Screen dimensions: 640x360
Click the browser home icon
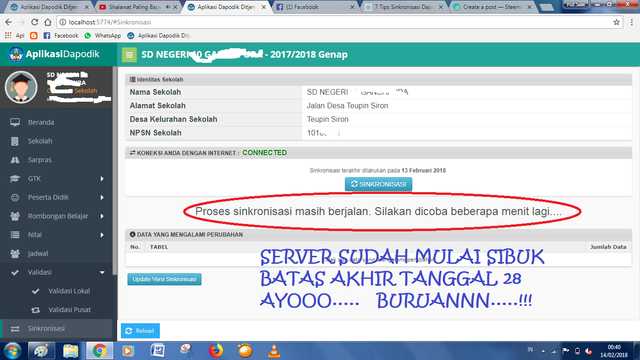point(48,22)
